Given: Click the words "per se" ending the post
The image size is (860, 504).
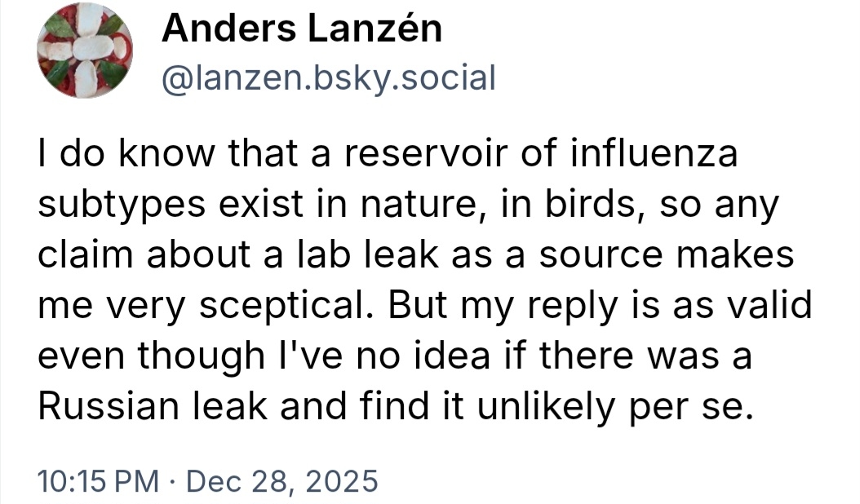Looking at the screenshot, I should point(706,406).
